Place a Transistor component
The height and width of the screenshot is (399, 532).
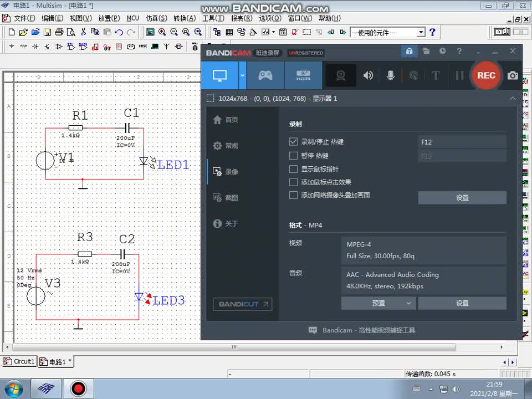pos(47,46)
